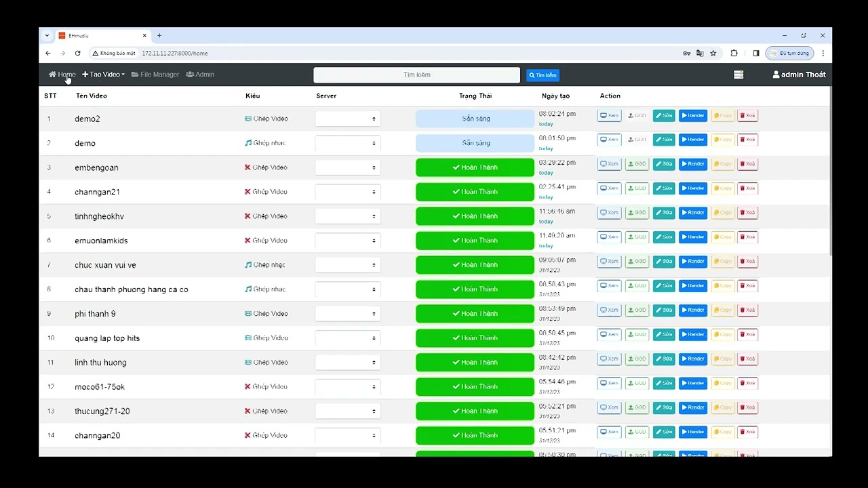Open Server dropdown for phi thanh 9 row

tap(347, 314)
